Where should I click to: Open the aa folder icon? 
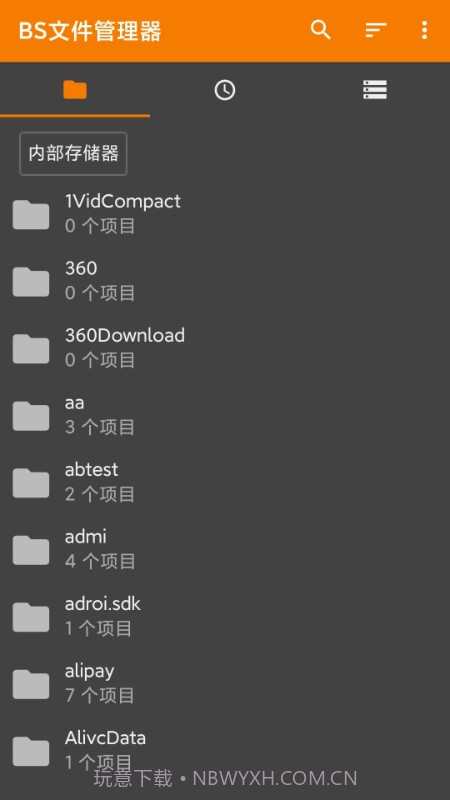pos(31,416)
